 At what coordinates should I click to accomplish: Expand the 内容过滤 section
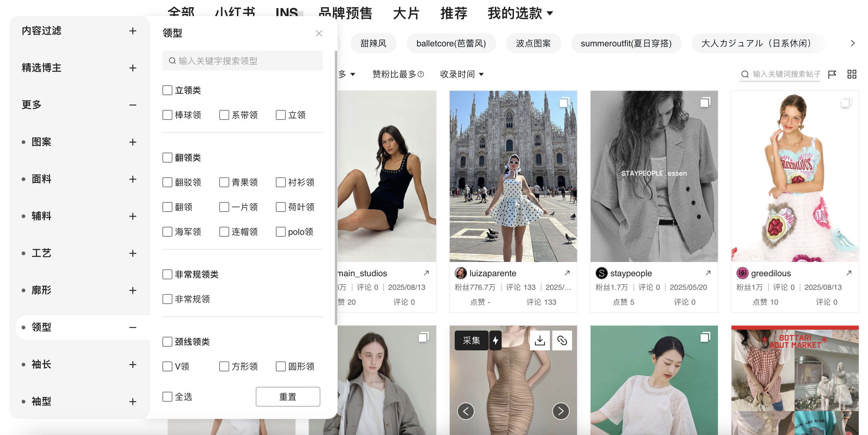[x=133, y=31]
